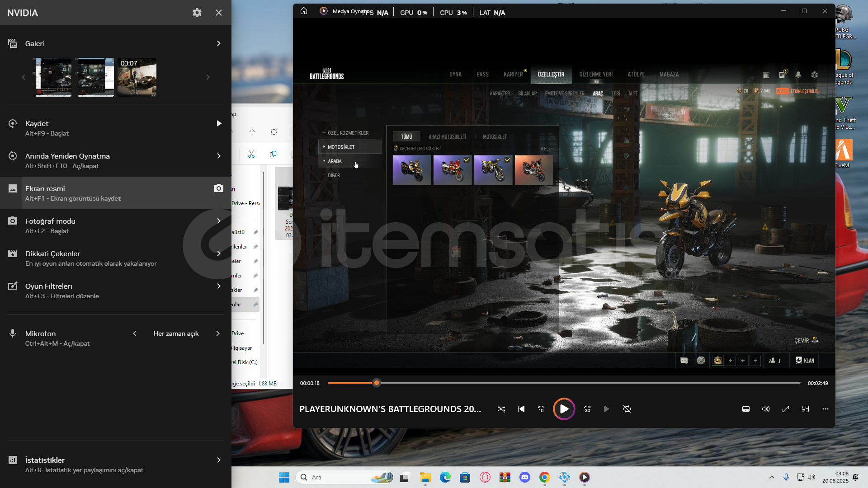Open PUBG notifications bell icon
Image resolution: width=868 pixels, height=488 pixels.
pos(798,75)
